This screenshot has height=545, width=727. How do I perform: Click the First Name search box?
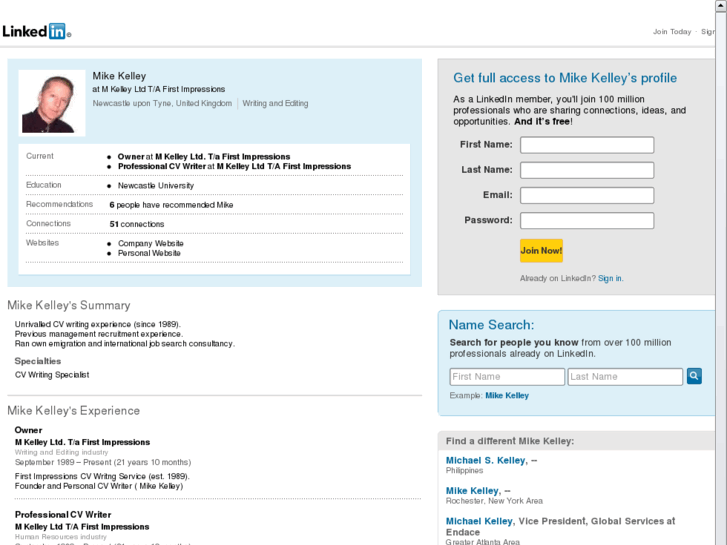tap(507, 377)
